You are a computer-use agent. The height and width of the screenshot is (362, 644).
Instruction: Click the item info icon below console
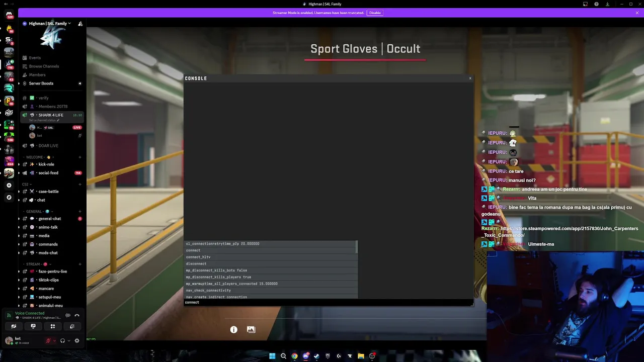click(x=234, y=330)
